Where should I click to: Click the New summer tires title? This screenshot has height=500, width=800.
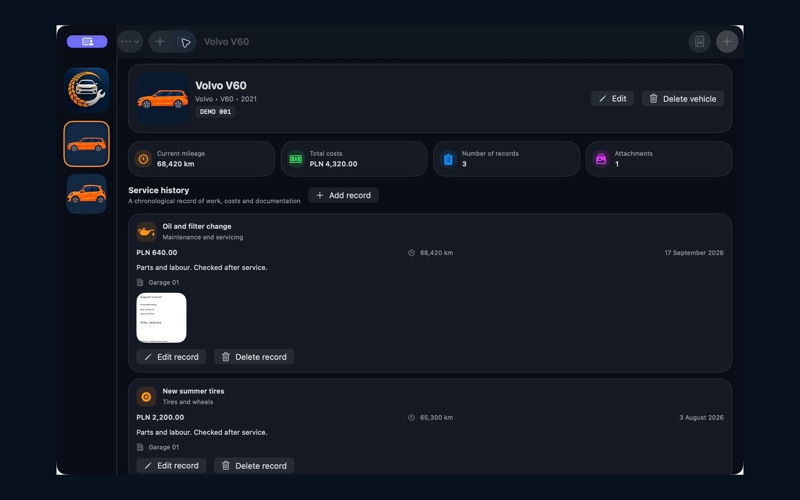pos(193,391)
